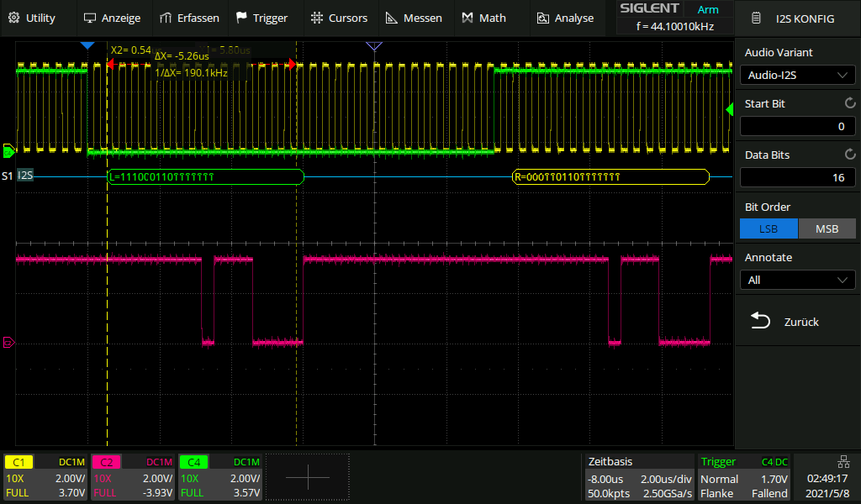This screenshot has height=504, width=861.
Task: Click the Trigger flag icon
Action: pos(242,18)
